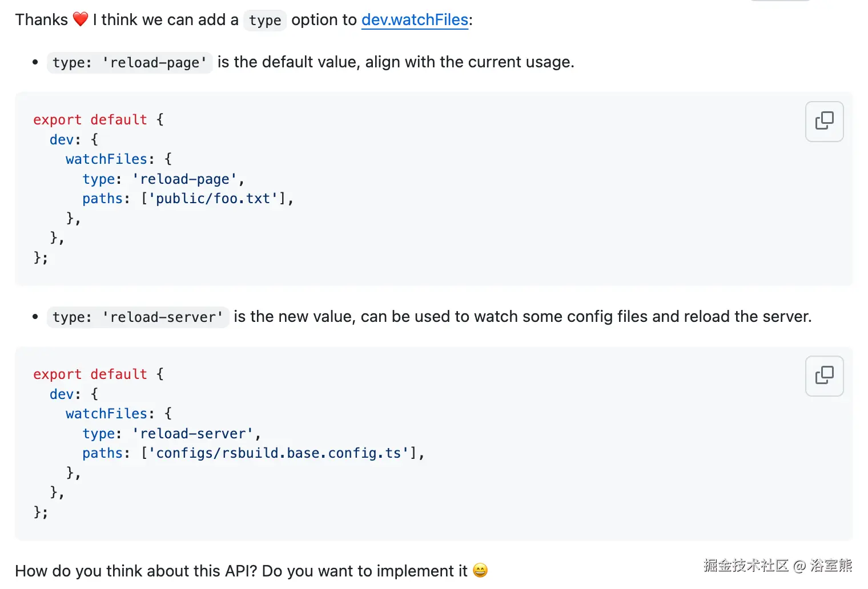868x589 pixels.
Task: Click the inline 'type' code tag
Action: (265, 21)
